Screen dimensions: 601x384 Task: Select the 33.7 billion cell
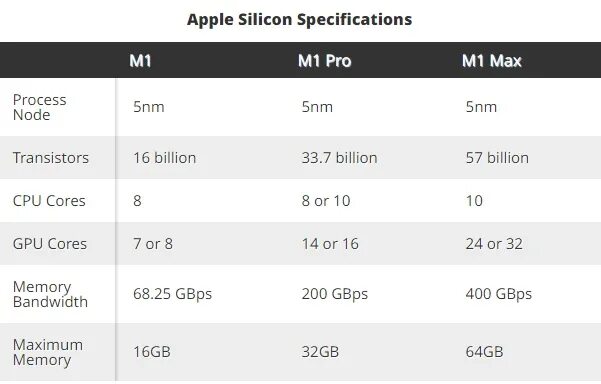(x=339, y=158)
